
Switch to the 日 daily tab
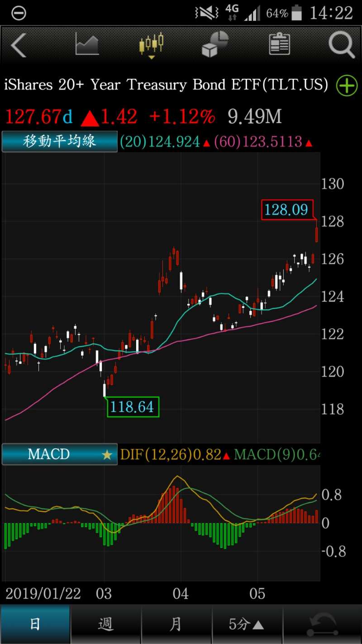click(35, 625)
